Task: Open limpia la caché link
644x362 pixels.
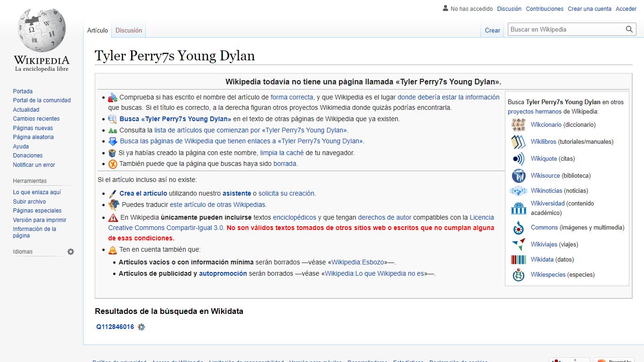Action: pyautogui.click(x=282, y=153)
